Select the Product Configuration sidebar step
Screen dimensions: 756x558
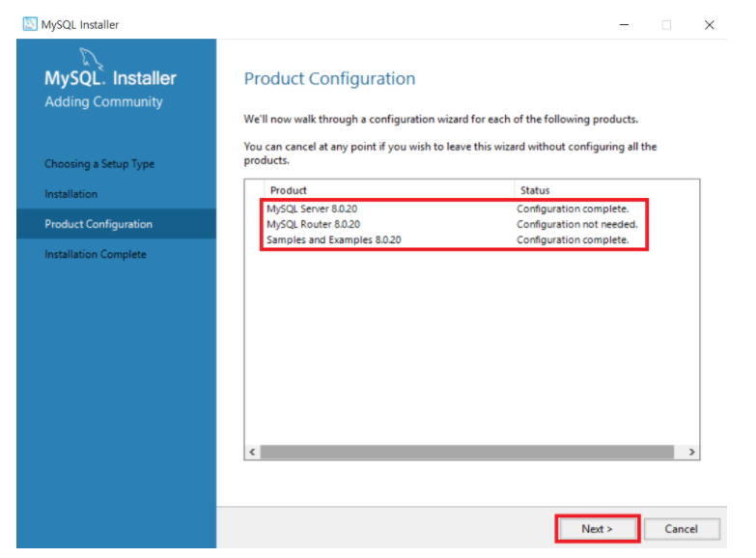(116, 224)
